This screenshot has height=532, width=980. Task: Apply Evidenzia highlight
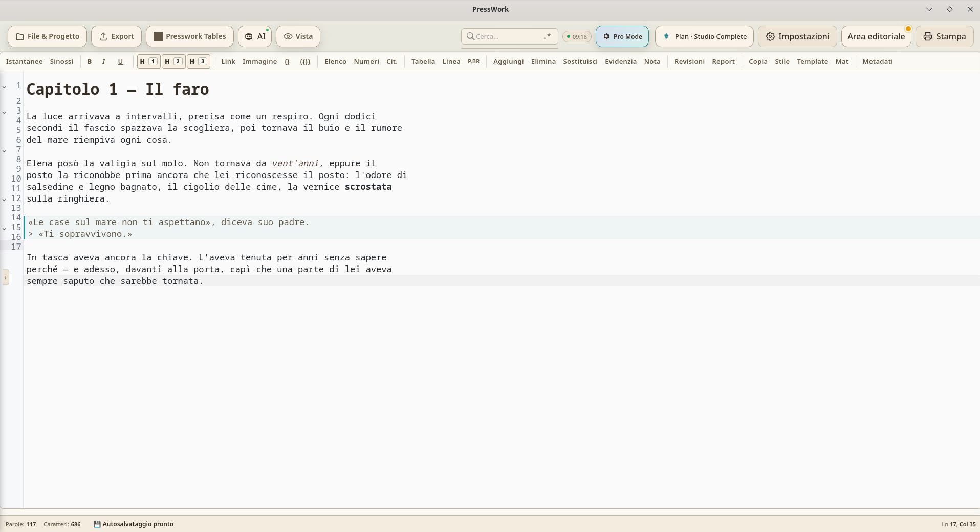621,61
